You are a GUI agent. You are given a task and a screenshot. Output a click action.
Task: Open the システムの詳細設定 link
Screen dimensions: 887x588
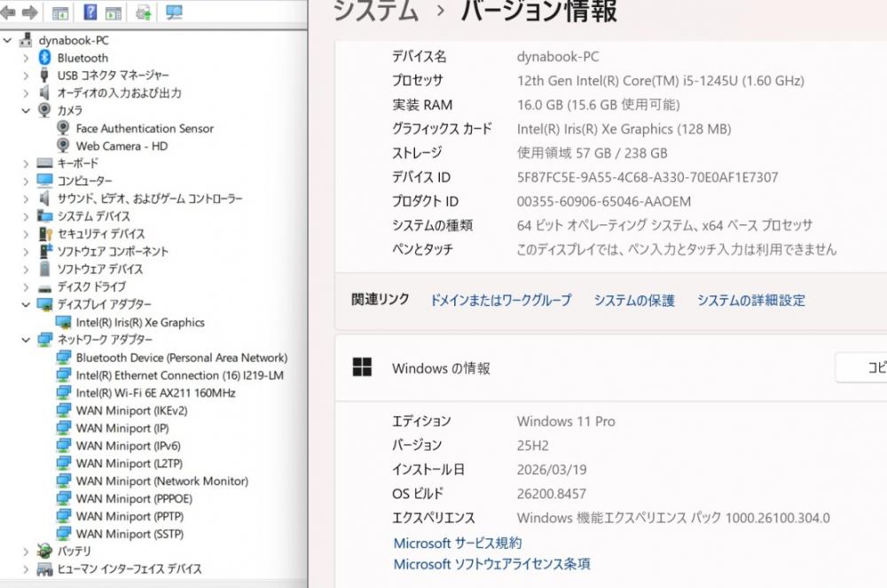pyautogui.click(x=751, y=301)
